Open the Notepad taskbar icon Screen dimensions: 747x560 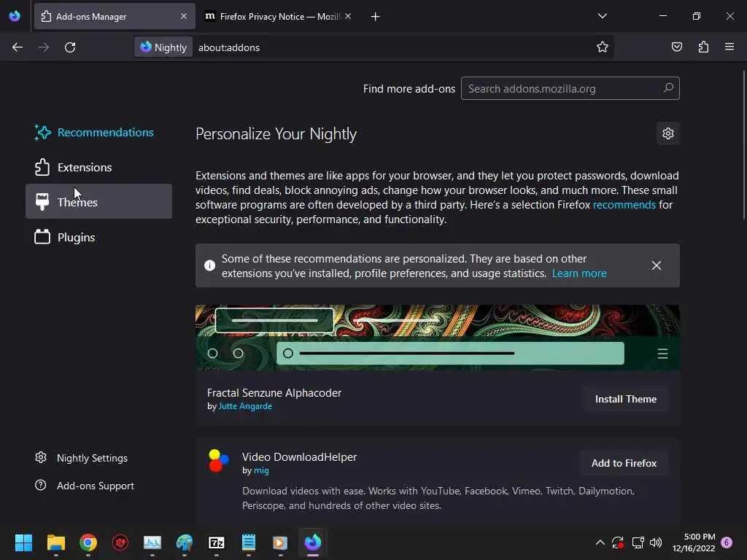(x=249, y=542)
